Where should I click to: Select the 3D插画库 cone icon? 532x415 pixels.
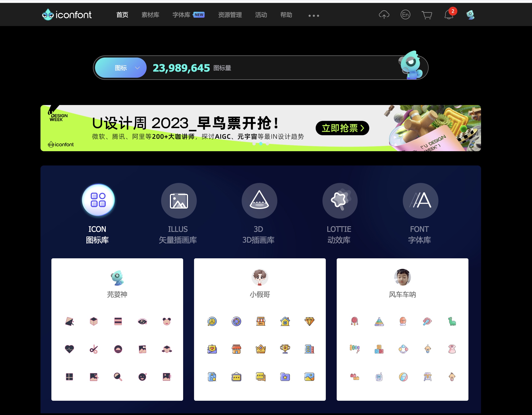point(259,200)
